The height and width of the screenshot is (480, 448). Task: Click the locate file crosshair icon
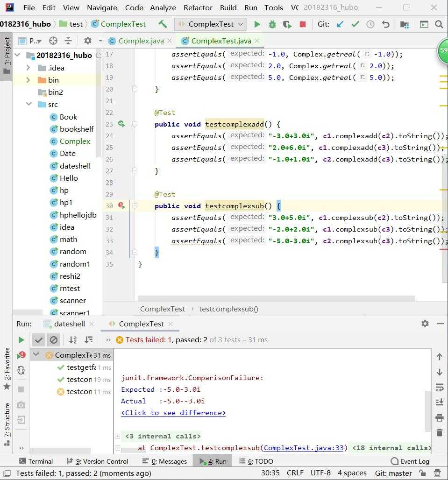tap(53, 41)
